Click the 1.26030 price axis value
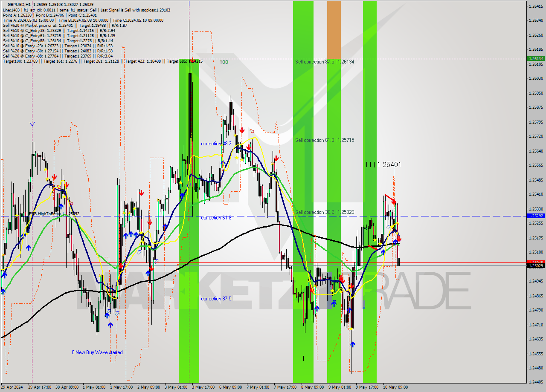This screenshot has width=546, height=392. tap(536, 78)
